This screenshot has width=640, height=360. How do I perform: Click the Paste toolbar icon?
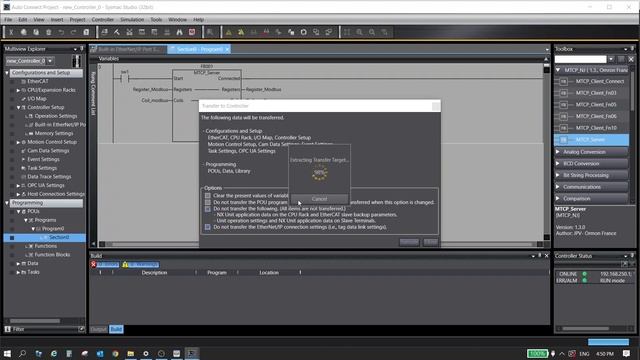36,32
